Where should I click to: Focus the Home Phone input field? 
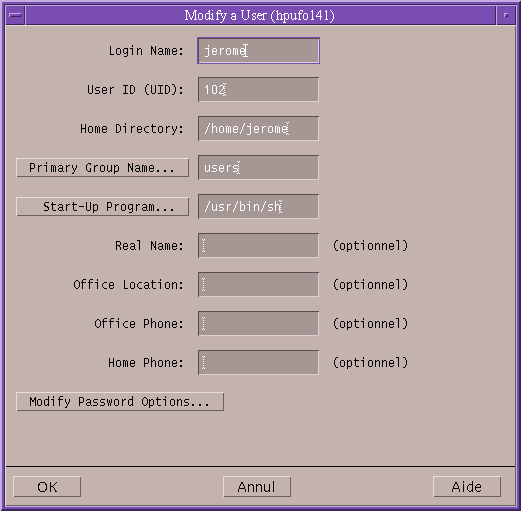click(258, 363)
